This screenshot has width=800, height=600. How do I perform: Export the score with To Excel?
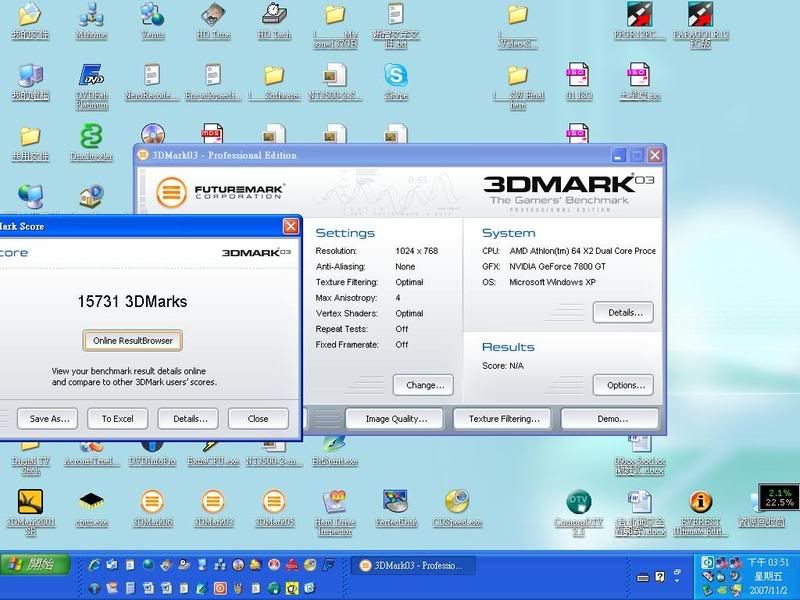(117, 418)
